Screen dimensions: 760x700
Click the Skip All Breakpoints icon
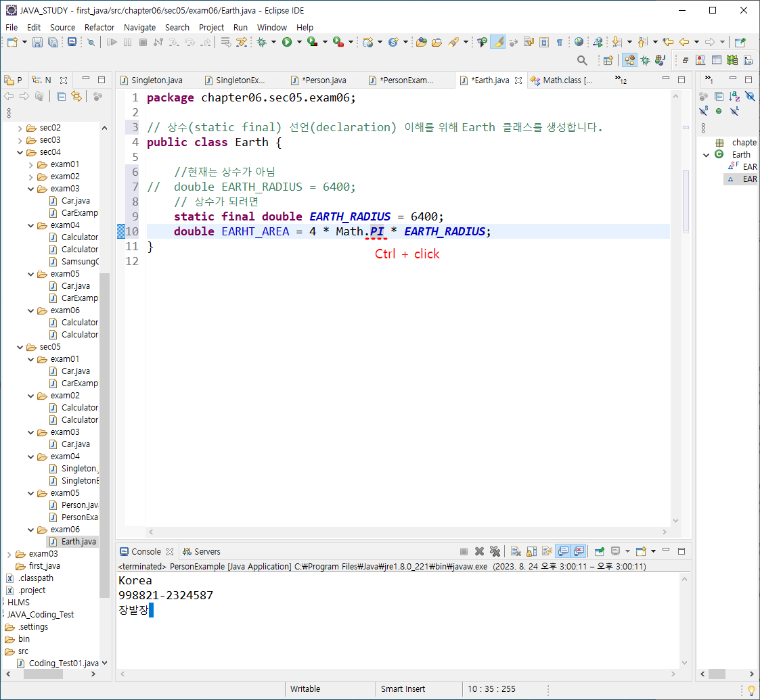point(91,43)
